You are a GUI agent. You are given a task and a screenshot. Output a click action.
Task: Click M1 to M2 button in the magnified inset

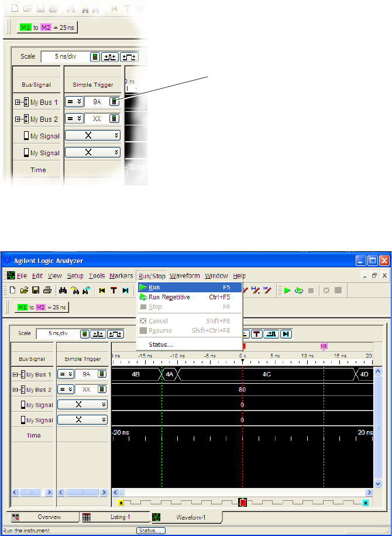[47, 28]
